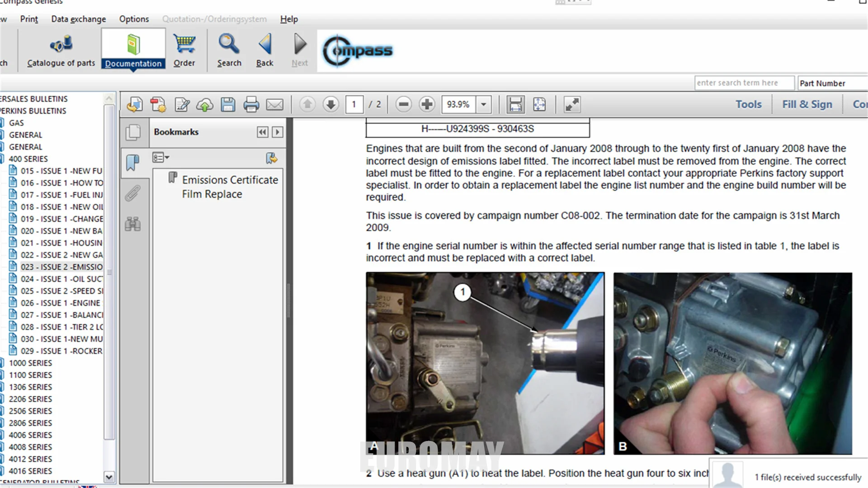Zoom in with the plus icon
Viewport: 868px width, 488px height.
click(427, 105)
